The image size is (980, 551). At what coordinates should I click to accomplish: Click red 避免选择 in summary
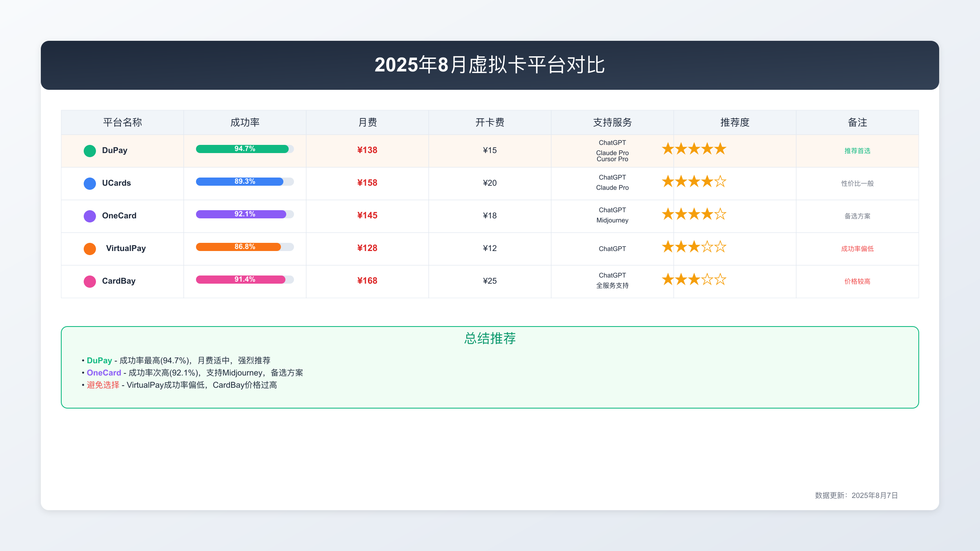(x=103, y=385)
